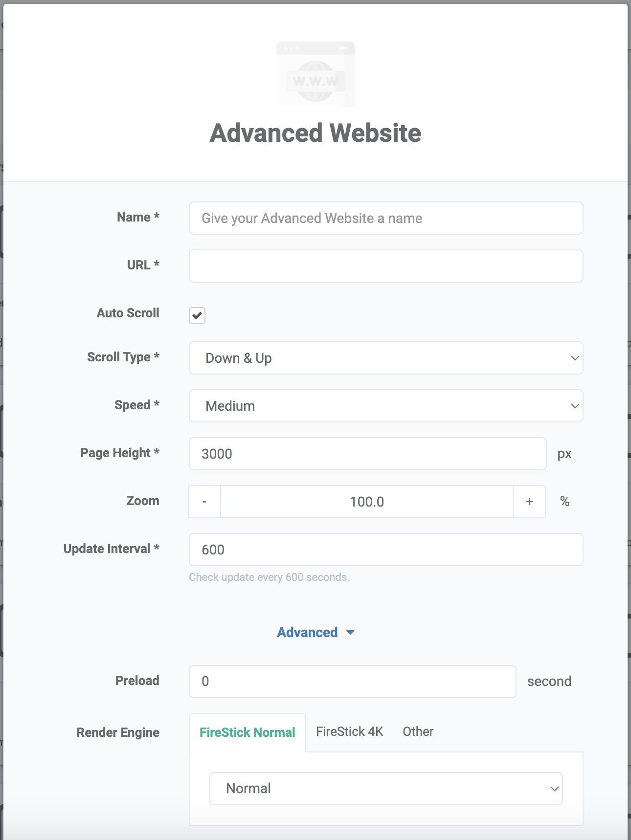The height and width of the screenshot is (840, 631).
Task: Open the Speed dropdown showing Medium
Action: coord(386,406)
